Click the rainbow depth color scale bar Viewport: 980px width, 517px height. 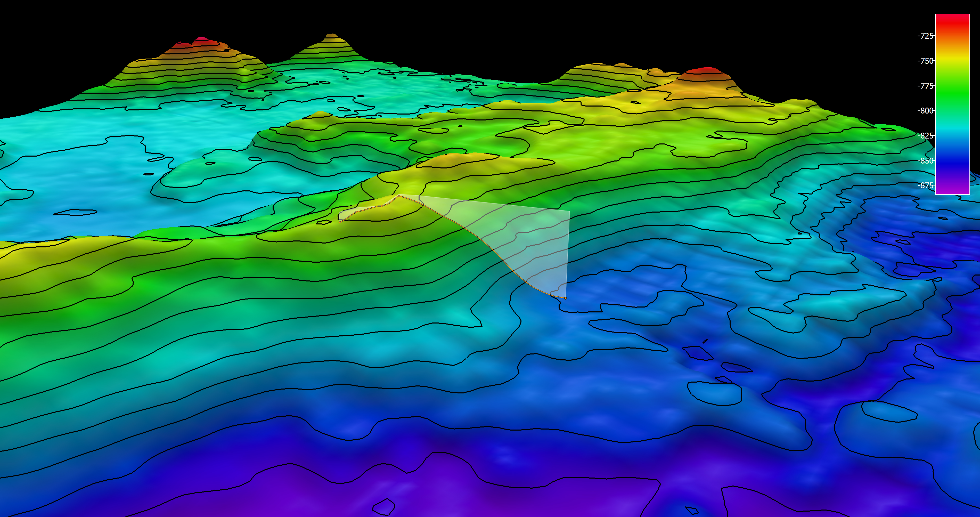point(952,104)
